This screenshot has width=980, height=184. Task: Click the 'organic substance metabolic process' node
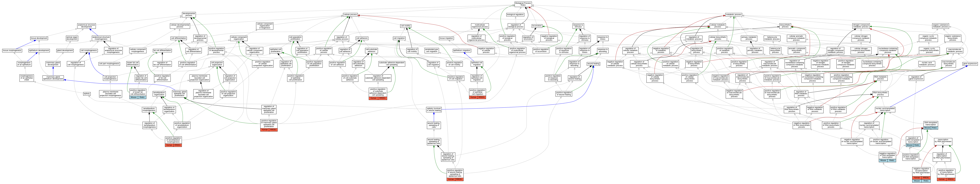[940, 26]
